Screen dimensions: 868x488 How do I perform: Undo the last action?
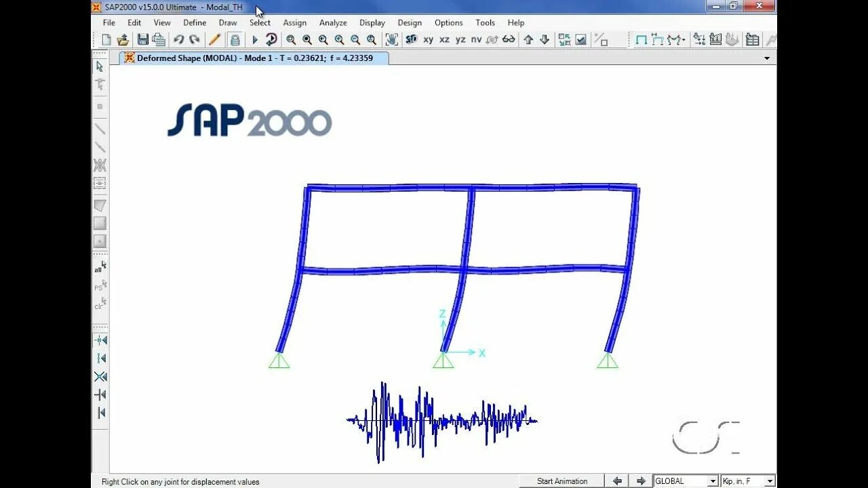[x=178, y=40]
